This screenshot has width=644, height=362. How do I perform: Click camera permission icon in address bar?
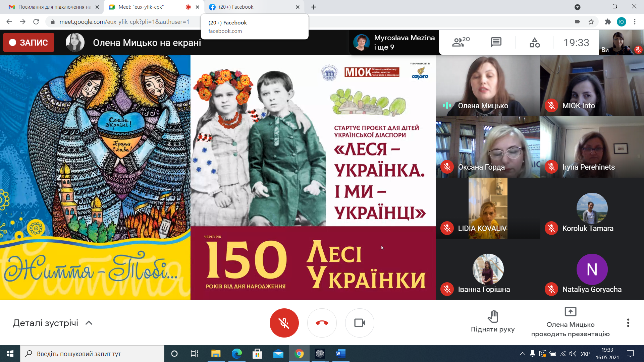(x=578, y=22)
